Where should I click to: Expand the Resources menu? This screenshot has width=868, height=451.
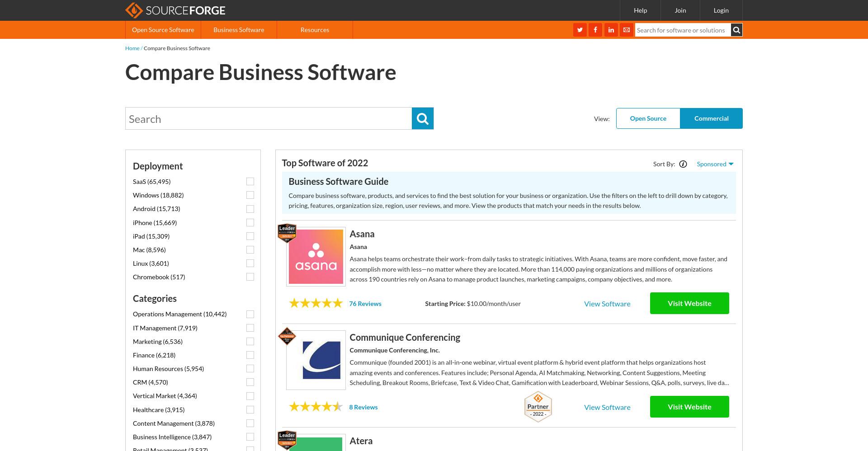click(315, 30)
